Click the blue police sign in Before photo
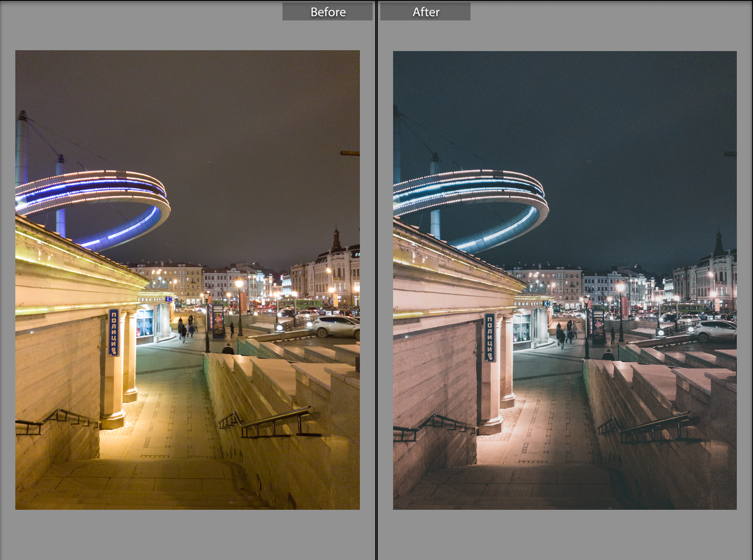753x560 pixels. [x=114, y=332]
